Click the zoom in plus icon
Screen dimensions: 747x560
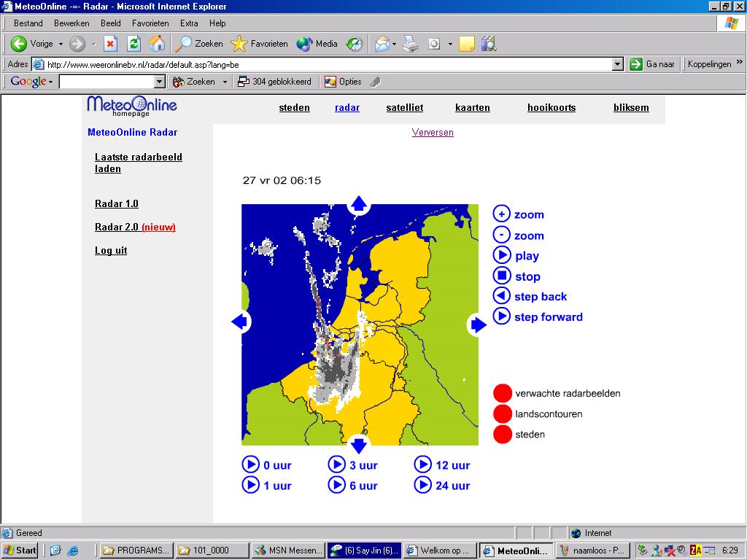(x=501, y=214)
